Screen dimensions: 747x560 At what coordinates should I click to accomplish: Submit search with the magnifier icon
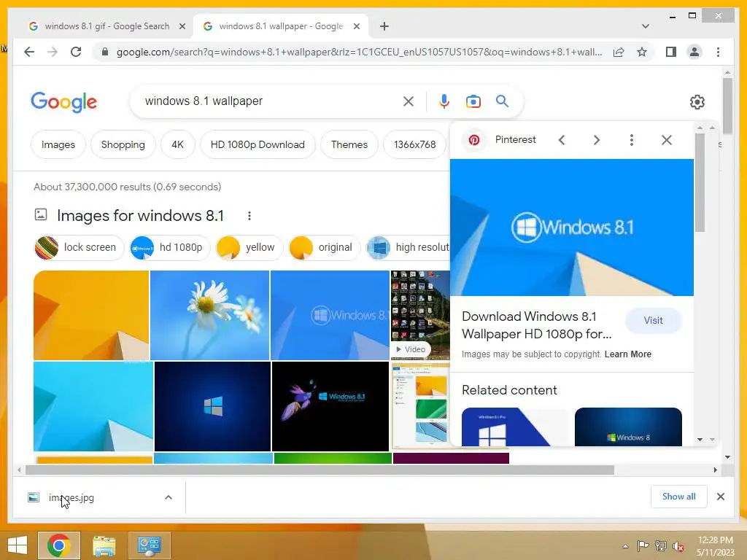(502, 101)
